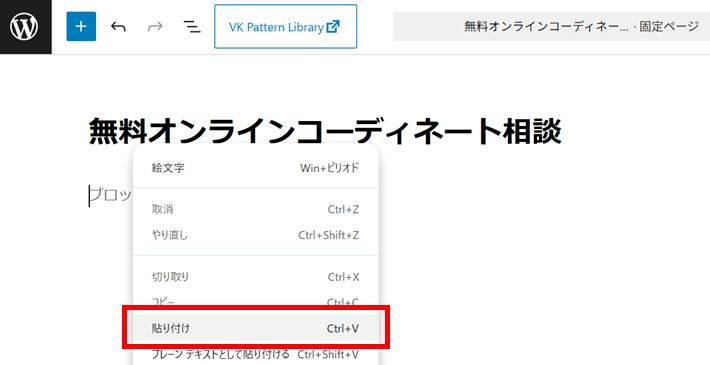The height and width of the screenshot is (365, 710).
Task: Open the block inserter plus button
Action: (81, 27)
